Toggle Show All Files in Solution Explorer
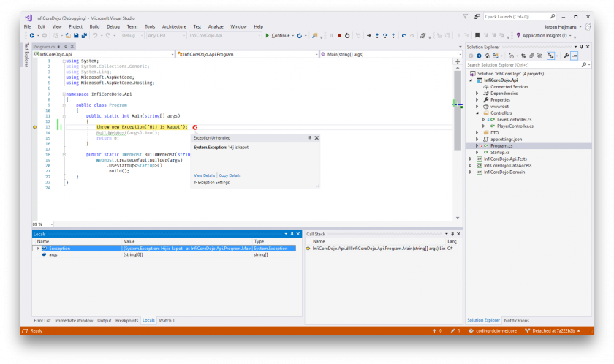 click(539, 56)
